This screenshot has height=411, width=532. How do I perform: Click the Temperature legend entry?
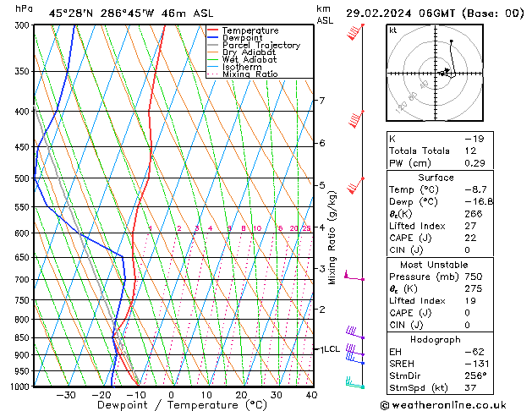[250, 30]
